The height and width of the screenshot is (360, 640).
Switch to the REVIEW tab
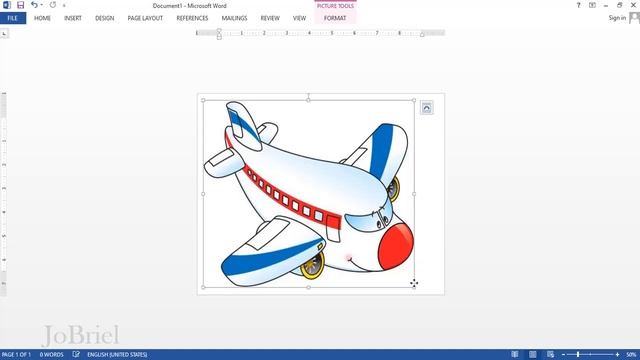tap(270, 18)
